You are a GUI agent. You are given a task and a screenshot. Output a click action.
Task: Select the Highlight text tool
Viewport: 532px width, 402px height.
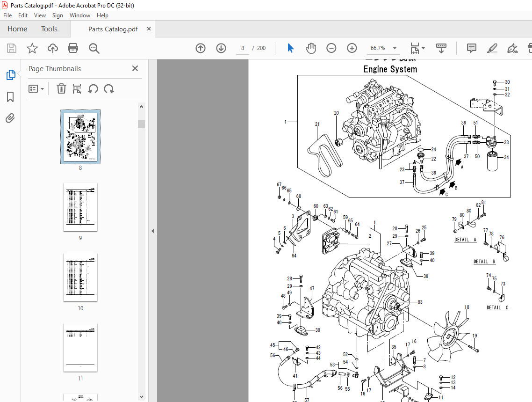[492, 48]
